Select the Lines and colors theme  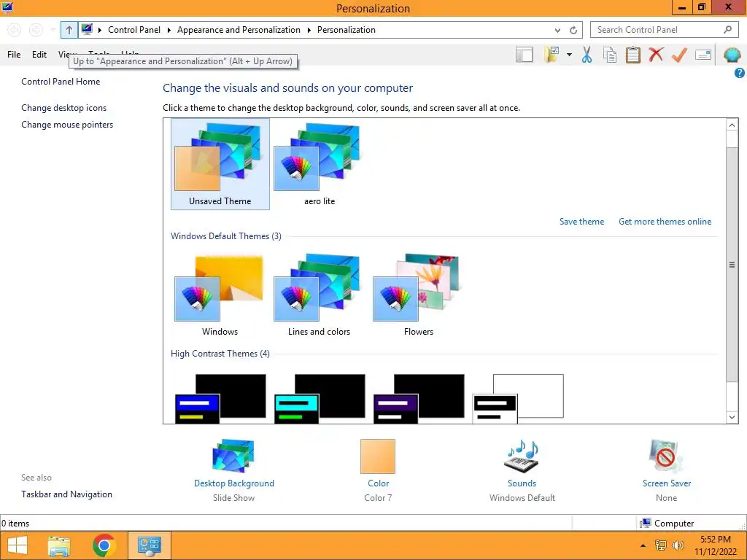click(x=319, y=295)
